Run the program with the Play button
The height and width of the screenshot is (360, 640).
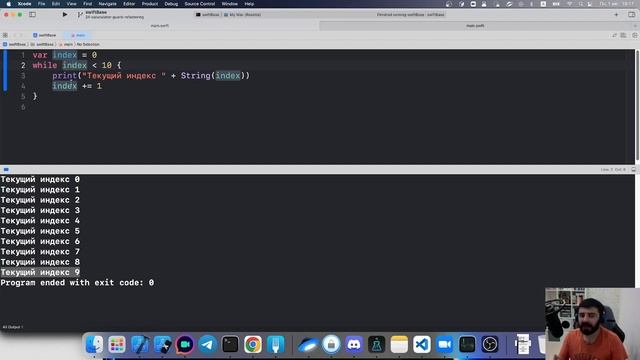(x=65, y=15)
